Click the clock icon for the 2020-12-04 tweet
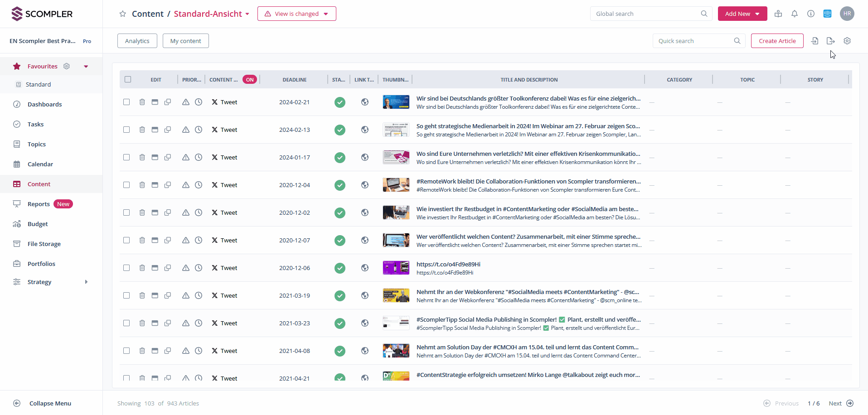This screenshot has height=415, width=868. (199, 185)
